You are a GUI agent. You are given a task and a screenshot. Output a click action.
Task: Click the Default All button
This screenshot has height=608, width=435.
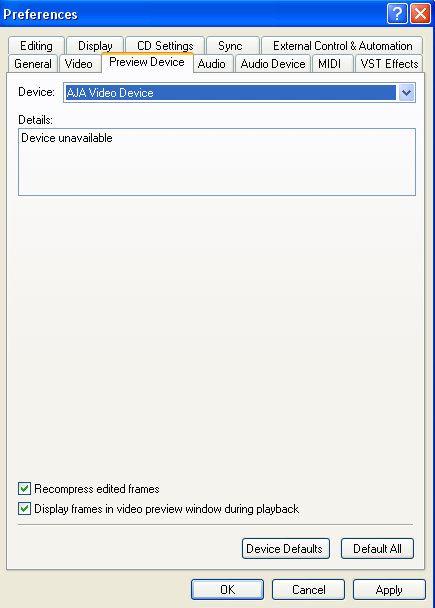point(377,548)
